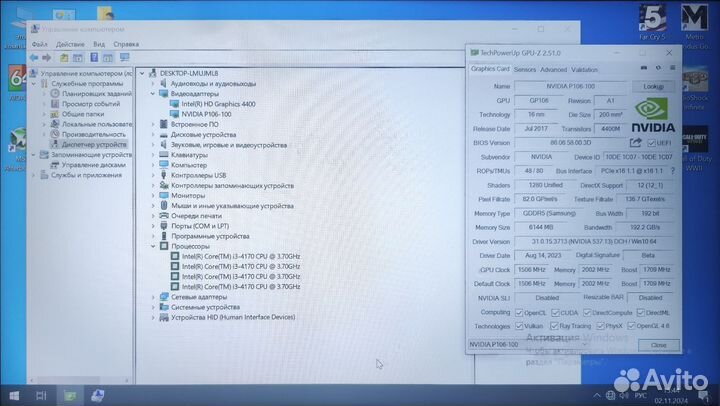Click the Help icon in the toolbar
The height and width of the screenshot is (406, 720).
[x=94, y=57]
